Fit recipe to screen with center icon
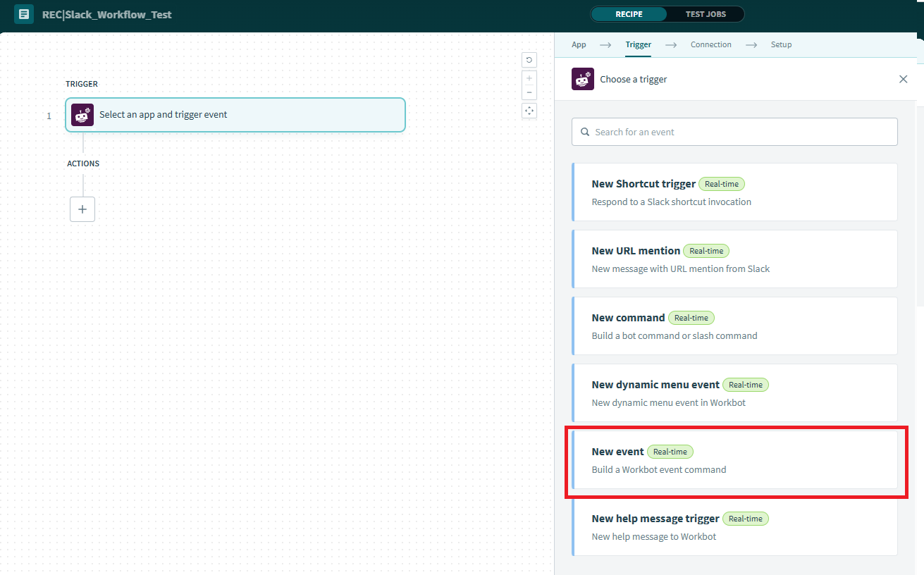924x575 pixels. tap(529, 111)
